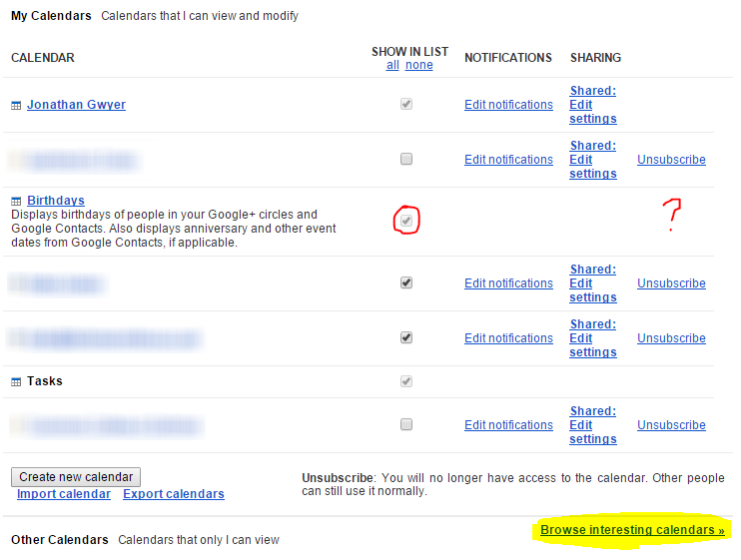Screen dimensions: 741x560
Task: Open Browse interesting calendars
Action: coord(632,530)
